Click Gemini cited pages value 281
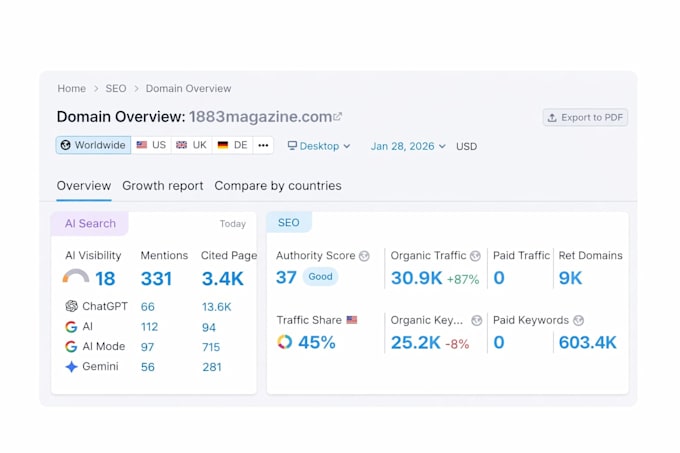 pos(212,367)
